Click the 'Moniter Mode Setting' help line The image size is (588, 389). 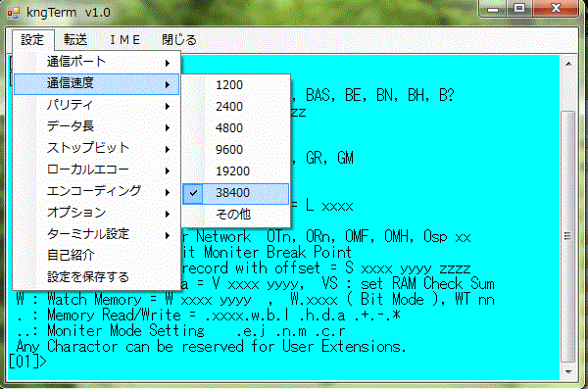point(180,331)
